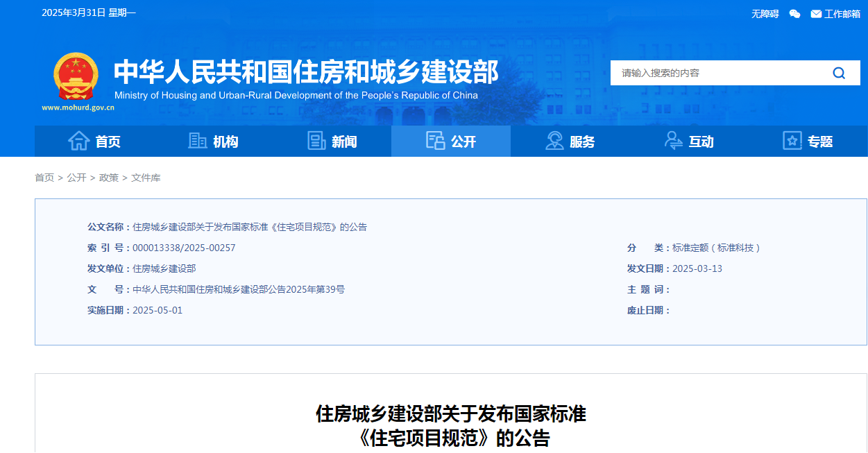Open 文件库 breadcrumb link

[x=146, y=178]
